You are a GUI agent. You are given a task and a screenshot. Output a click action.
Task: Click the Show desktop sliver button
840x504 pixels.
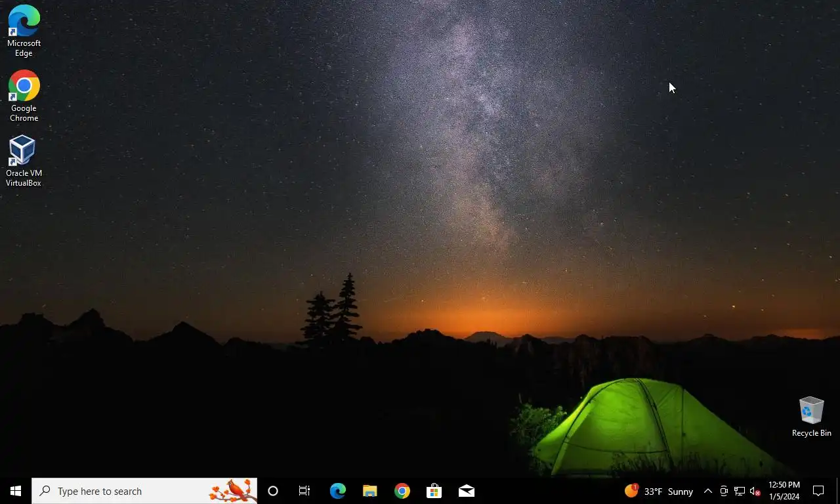(838, 491)
